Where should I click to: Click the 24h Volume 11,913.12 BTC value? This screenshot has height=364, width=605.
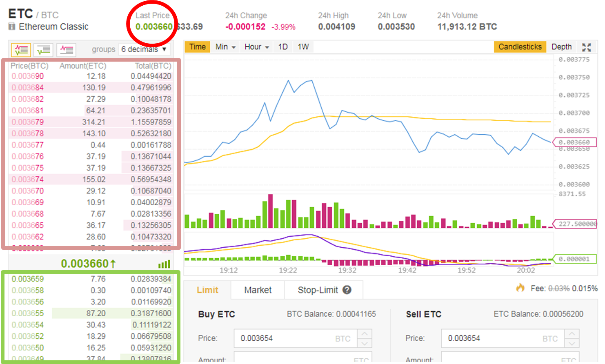tap(467, 27)
